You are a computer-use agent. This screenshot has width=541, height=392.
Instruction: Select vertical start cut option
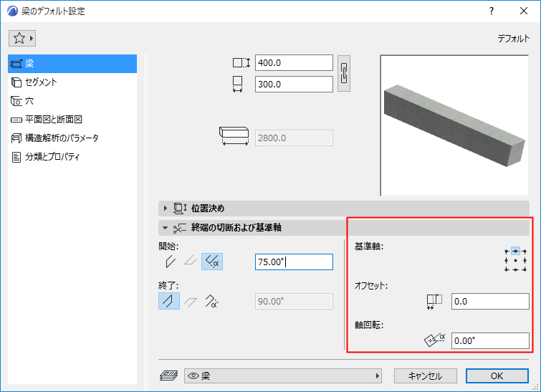pyautogui.click(x=170, y=262)
